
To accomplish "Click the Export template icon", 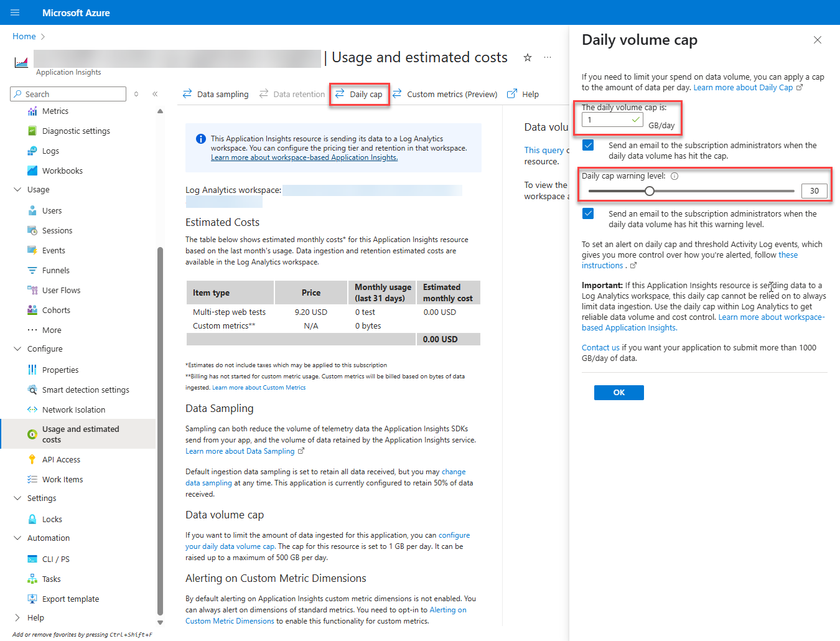I will (32, 599).
